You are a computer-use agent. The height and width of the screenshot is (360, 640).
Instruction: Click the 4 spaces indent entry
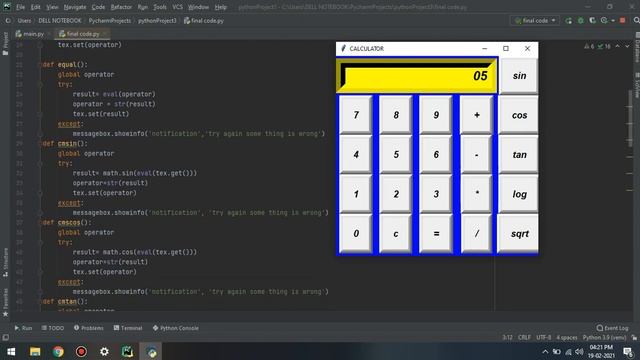tap(567, 338)
